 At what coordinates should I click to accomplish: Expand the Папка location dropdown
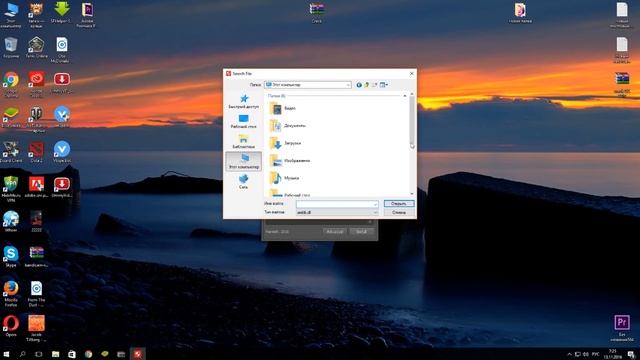348,85
